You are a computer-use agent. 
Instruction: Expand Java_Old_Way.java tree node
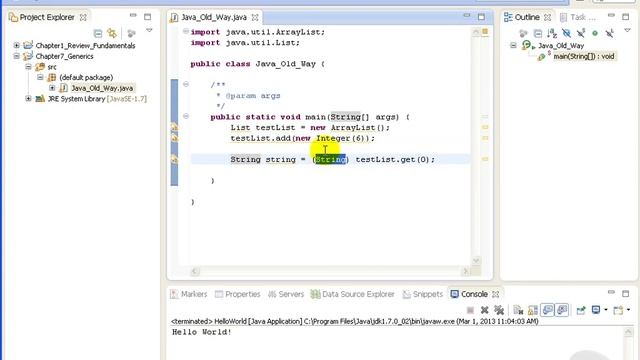point(52,88)
